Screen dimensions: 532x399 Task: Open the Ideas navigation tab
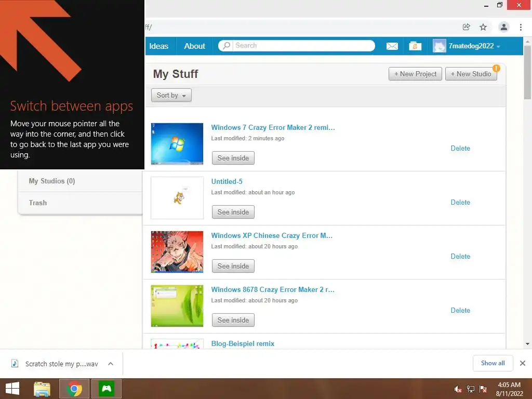(159, 46)
